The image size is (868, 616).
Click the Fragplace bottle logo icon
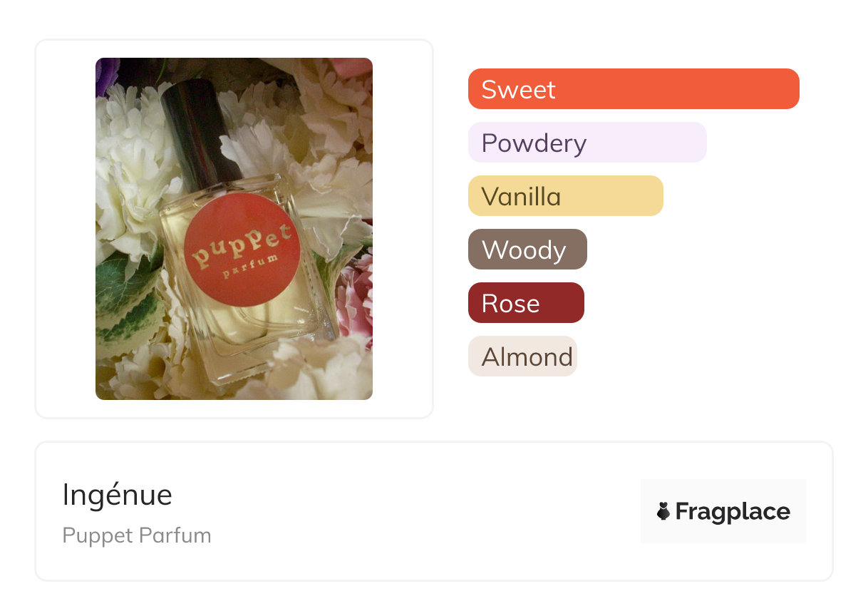click(663, 511)
